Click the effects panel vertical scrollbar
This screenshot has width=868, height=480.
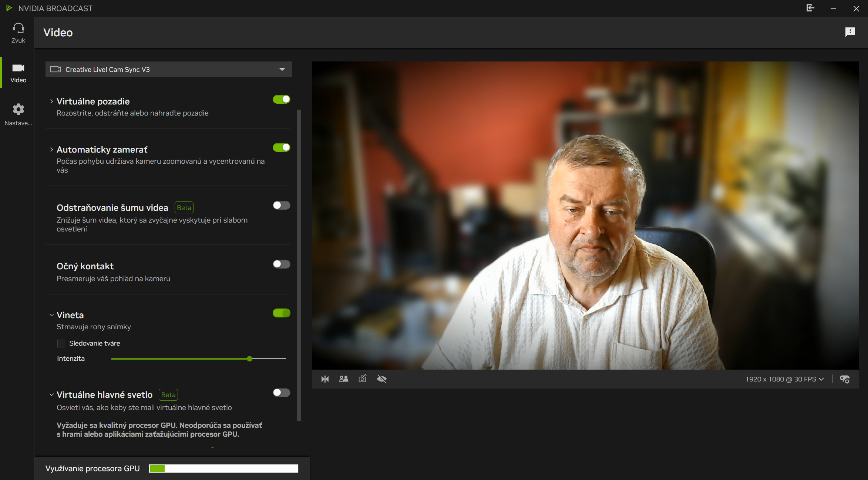point(299,265)
